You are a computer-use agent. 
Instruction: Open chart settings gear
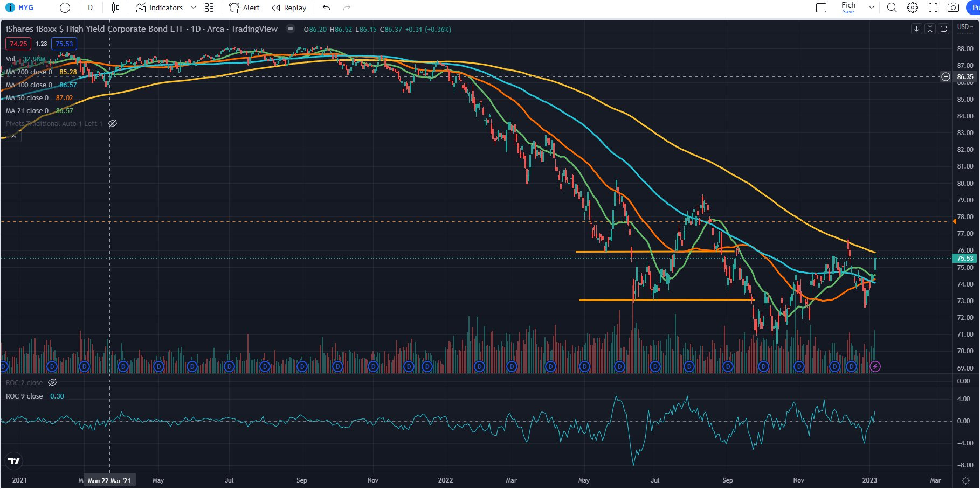pyautogui.click(x=913, y=8)
